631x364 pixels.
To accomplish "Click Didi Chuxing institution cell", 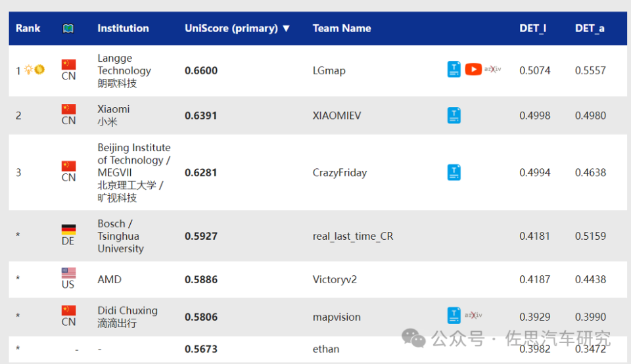I will point(128,317).
